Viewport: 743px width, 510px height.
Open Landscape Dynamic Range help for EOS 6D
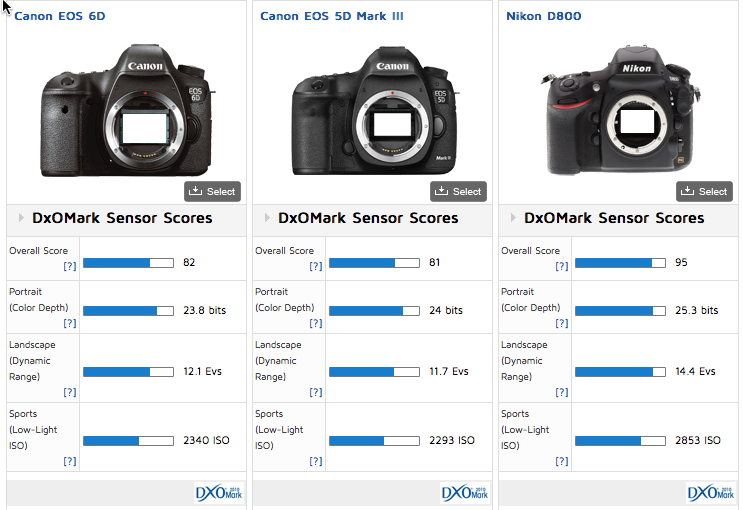[70, 392]
